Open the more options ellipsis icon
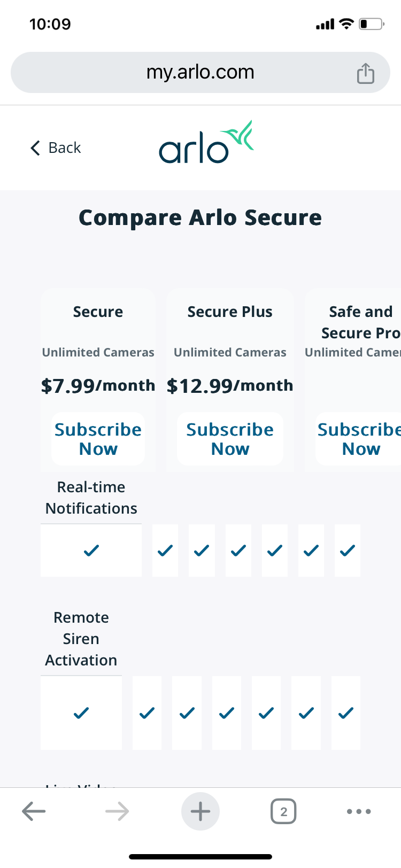The image size is (401, 868). [358, 811]
